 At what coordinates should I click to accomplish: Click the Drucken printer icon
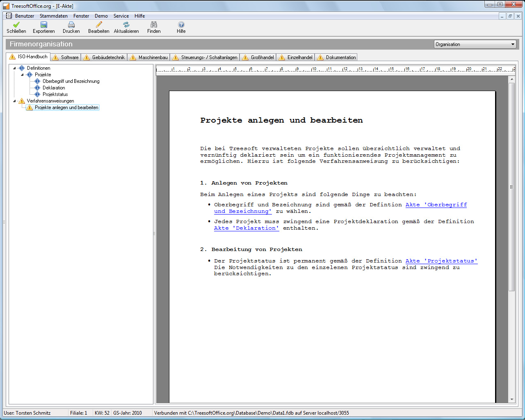[71, 25]
